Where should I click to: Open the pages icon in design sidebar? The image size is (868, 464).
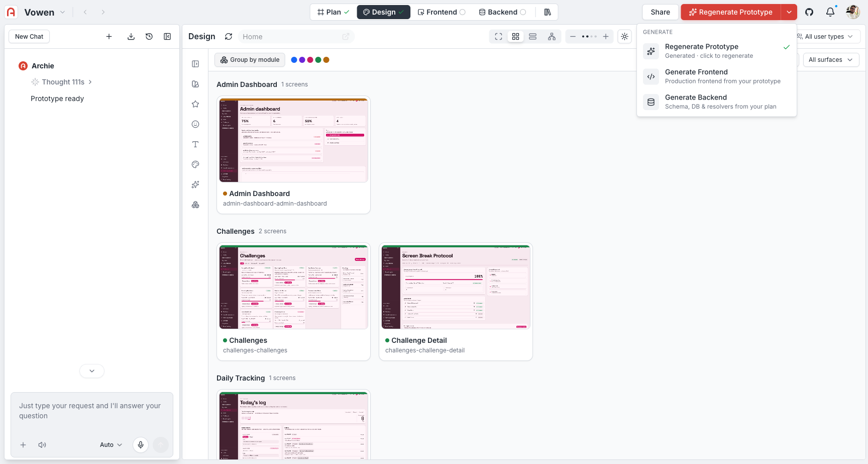(x=195, y=84)
